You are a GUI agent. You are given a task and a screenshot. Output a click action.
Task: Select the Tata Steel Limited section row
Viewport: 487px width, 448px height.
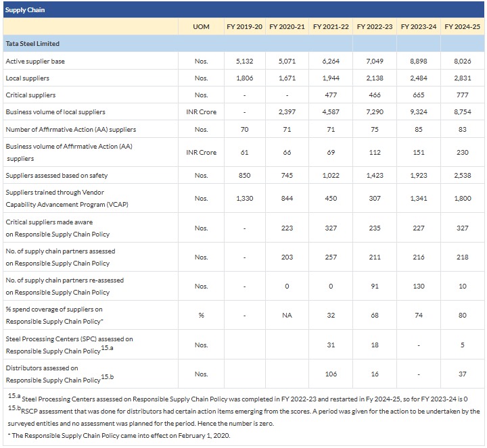[32, 44]
